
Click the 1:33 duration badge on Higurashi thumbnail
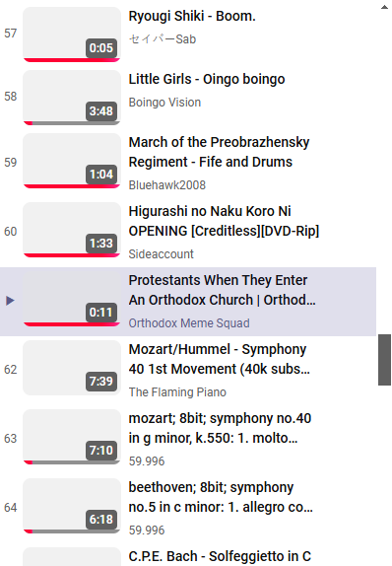[101, 244]
